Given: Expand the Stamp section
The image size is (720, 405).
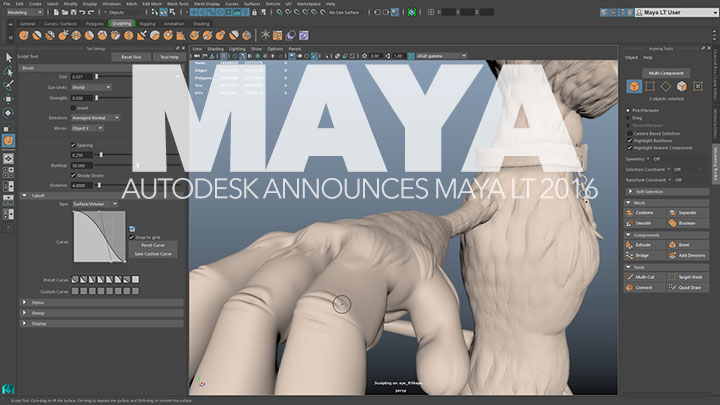Looking at the screenshot, I should (x=24, y=313).
